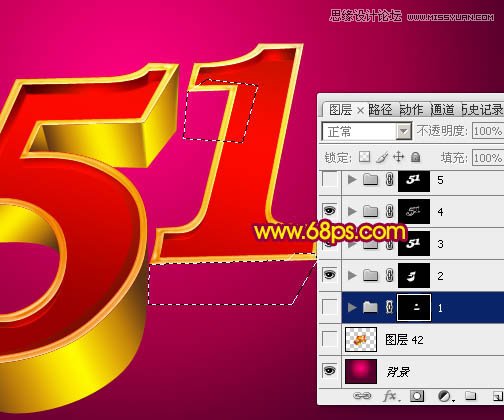Switch to the 动作 tab

412,110
